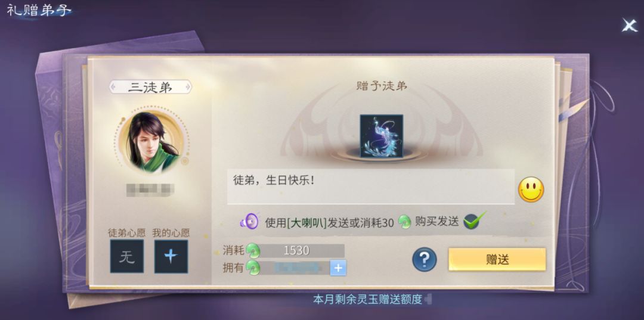The height and width of the screenshot is (320, 644).
Task: Add a wish in 我的心愿 slot
Action: [x=171, y=256]
